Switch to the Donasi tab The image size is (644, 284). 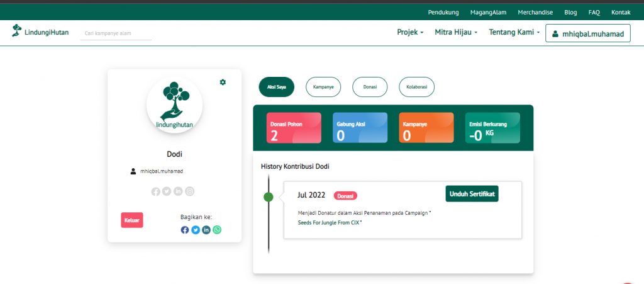(370, 87)
